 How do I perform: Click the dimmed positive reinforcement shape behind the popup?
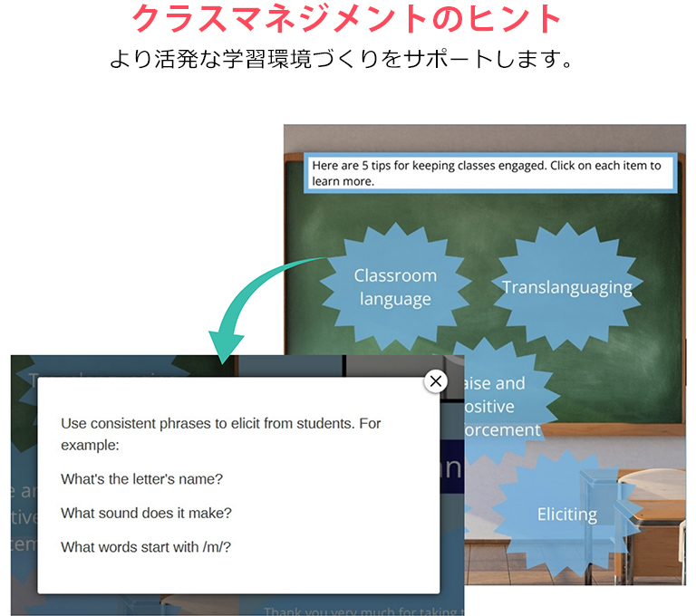23,516
